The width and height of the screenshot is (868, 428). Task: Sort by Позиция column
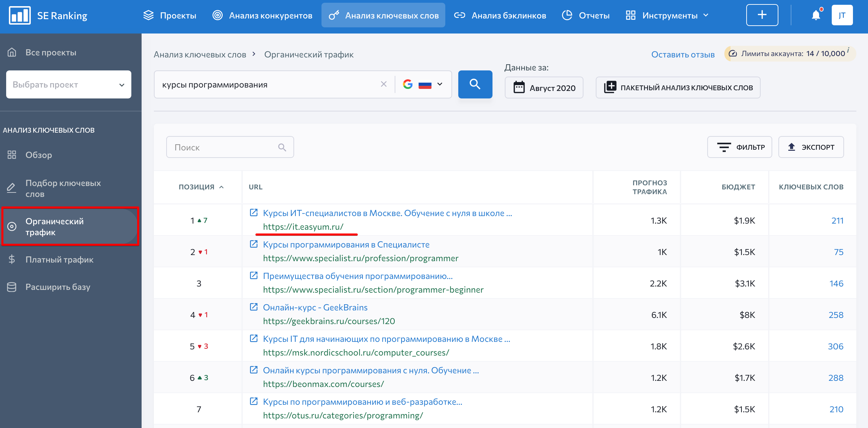click(201, 187)
